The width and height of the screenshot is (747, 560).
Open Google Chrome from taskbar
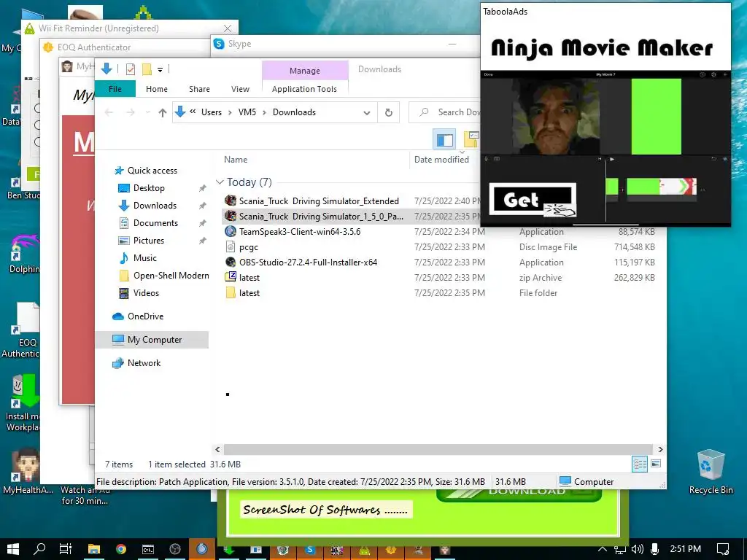121,549
